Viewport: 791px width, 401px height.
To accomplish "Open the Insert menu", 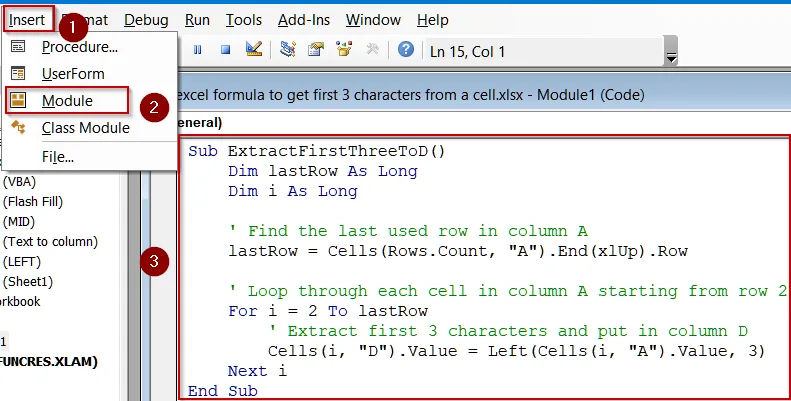I will (x=27, y=20).
